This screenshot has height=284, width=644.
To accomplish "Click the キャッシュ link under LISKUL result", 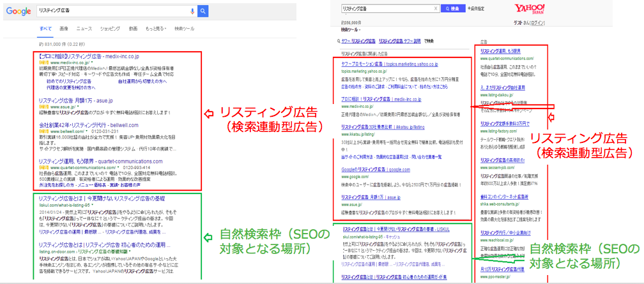I will tap(393, 237).
